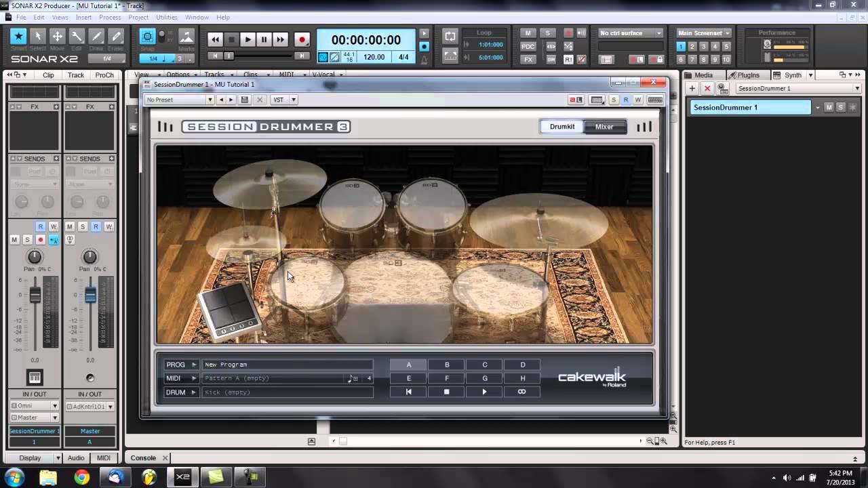868x488 pixels.
Task: Click the Session Drummer stop pattern button
Action: click(x=447, y=392)
